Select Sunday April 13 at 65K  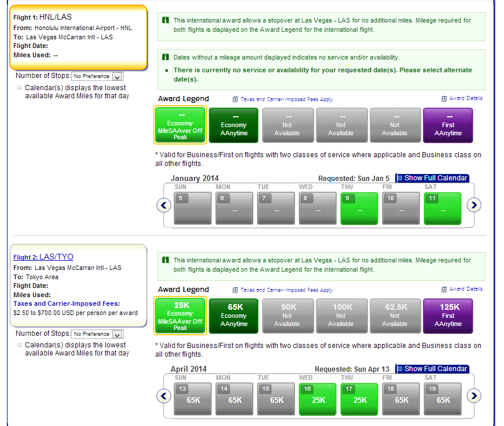pos(193,399)
